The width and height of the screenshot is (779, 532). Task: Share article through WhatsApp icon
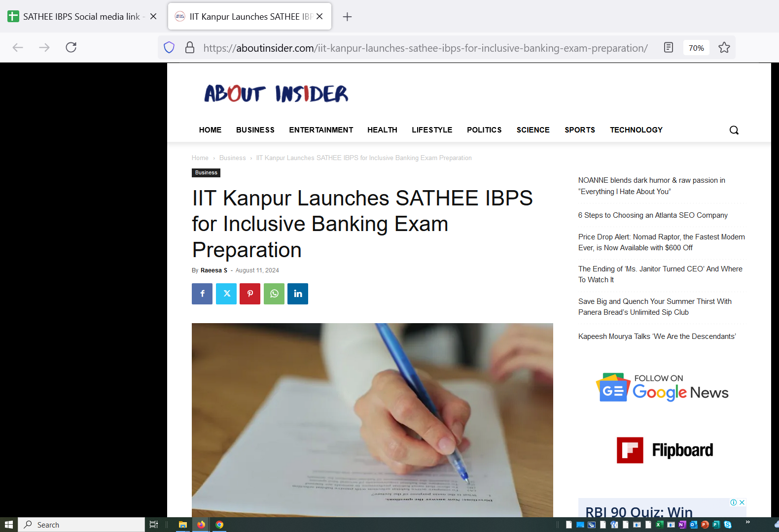[x=274, y=294]
